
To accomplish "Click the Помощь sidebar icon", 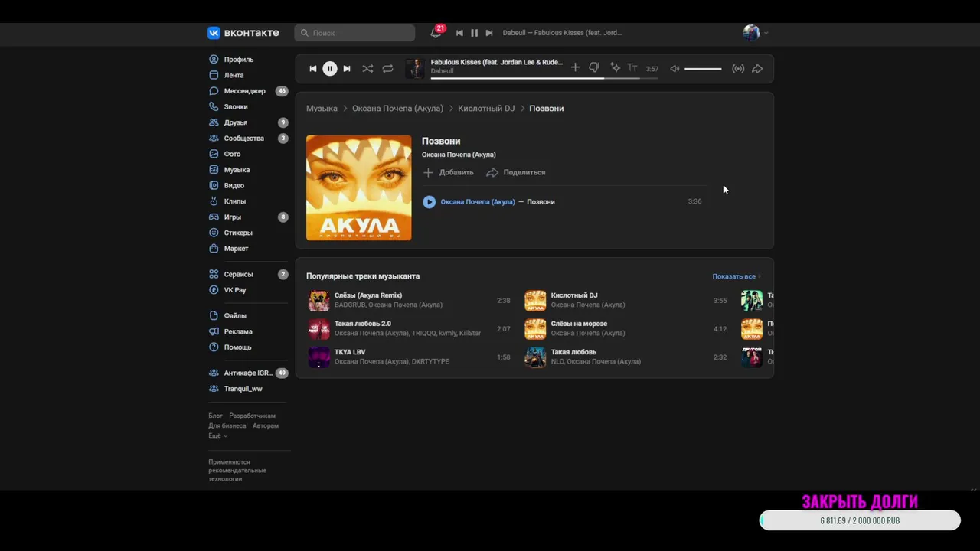I will point(214,347).
